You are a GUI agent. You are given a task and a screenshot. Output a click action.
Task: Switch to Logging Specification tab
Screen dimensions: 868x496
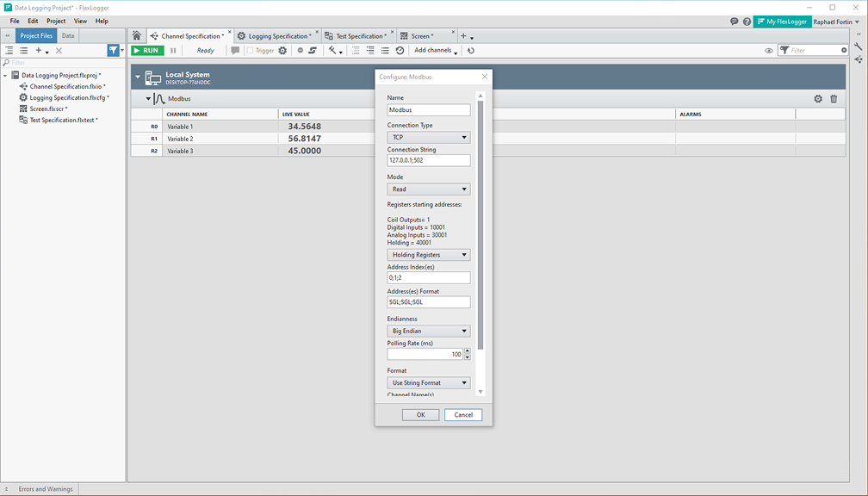(x=276, y=36)
